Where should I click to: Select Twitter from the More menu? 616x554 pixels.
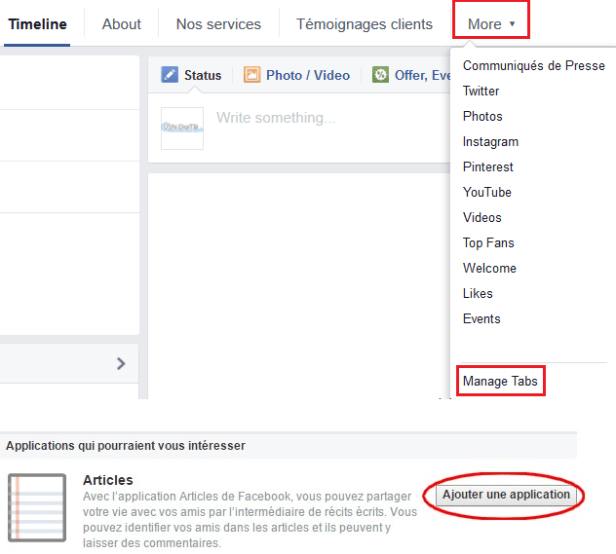(x=481, y=91)
